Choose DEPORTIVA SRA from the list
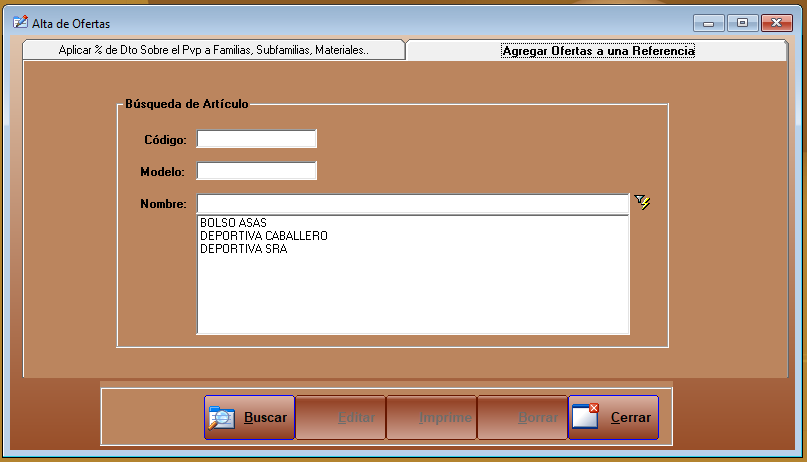807x462 pixels. pos(413,248)
